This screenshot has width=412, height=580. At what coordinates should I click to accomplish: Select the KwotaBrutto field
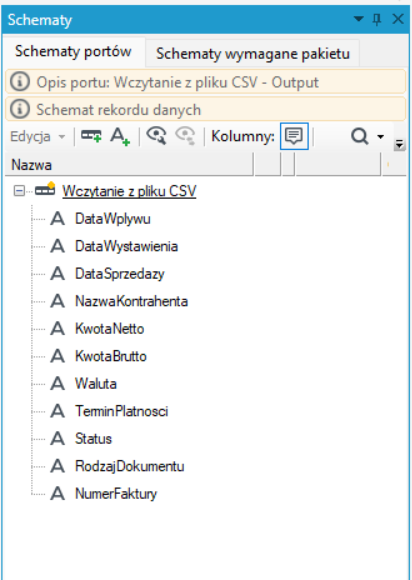(111, 356)
